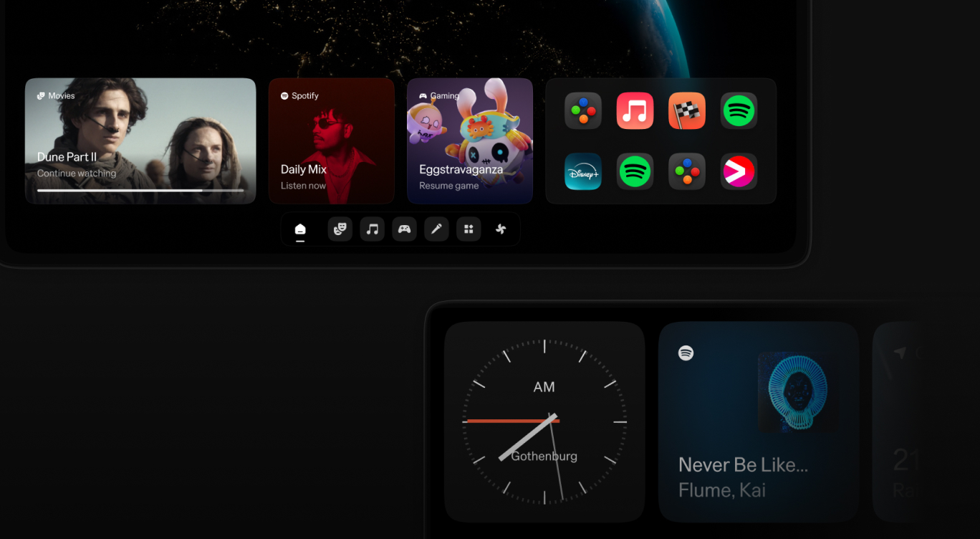980x539 pixels.
Task: Open the racing flag game app icon
Action: (x=687, y=111)
